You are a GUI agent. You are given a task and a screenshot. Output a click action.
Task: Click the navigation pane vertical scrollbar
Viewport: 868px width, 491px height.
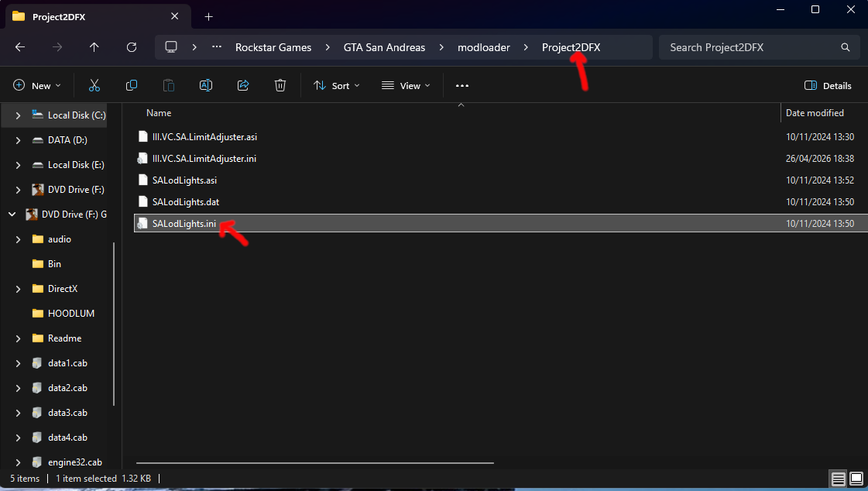click(x=114, y=324)
